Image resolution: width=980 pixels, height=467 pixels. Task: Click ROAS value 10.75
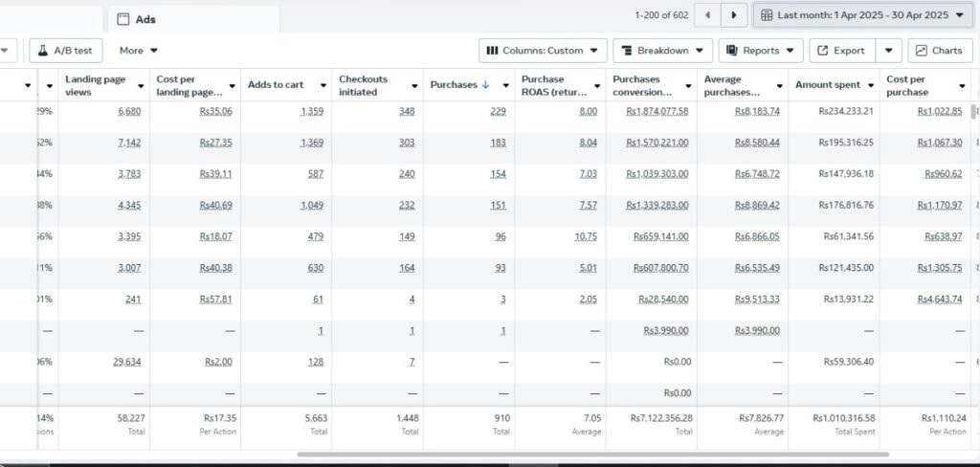[x=586, y=236]
